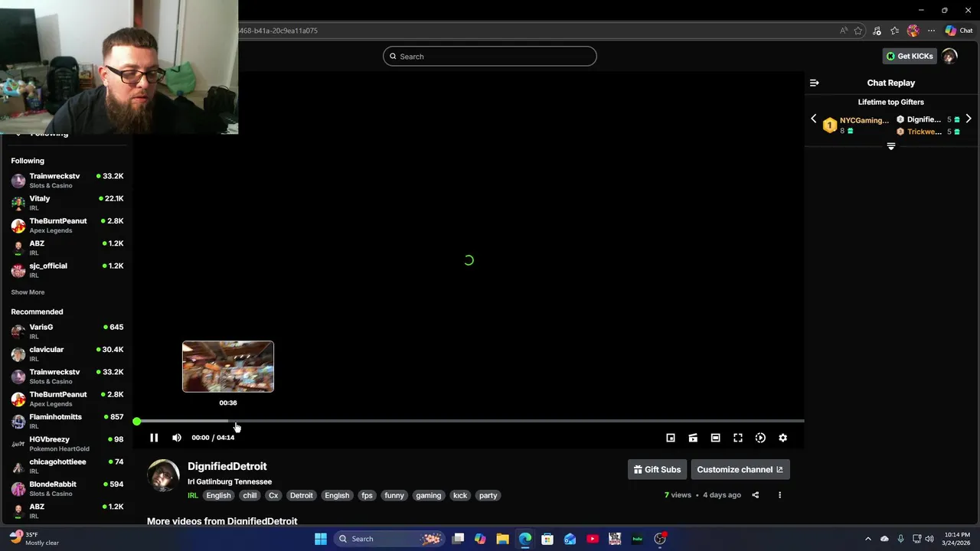980x551 pixels.
Task: Open File Explorer on taskbar
Action: 502,539
